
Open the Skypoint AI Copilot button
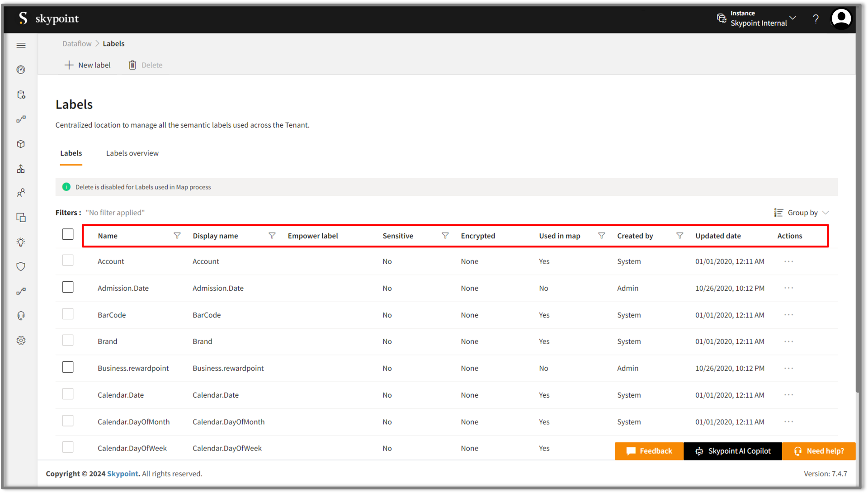click(732, 451)
